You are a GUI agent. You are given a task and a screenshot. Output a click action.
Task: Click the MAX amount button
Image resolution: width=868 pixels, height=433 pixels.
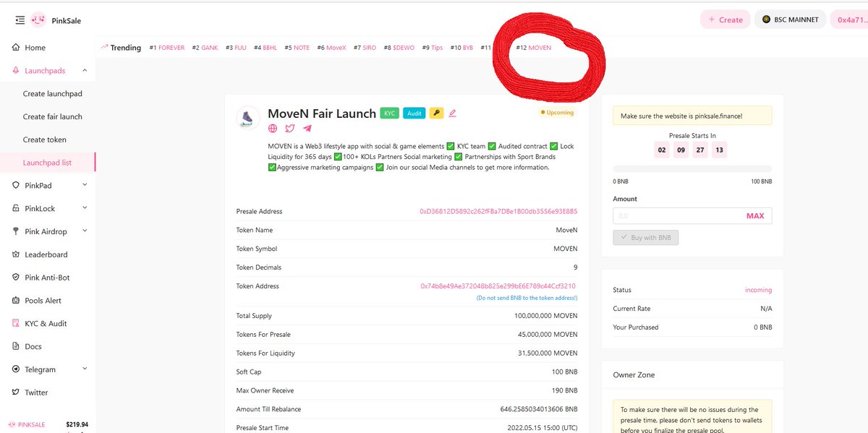755,215
